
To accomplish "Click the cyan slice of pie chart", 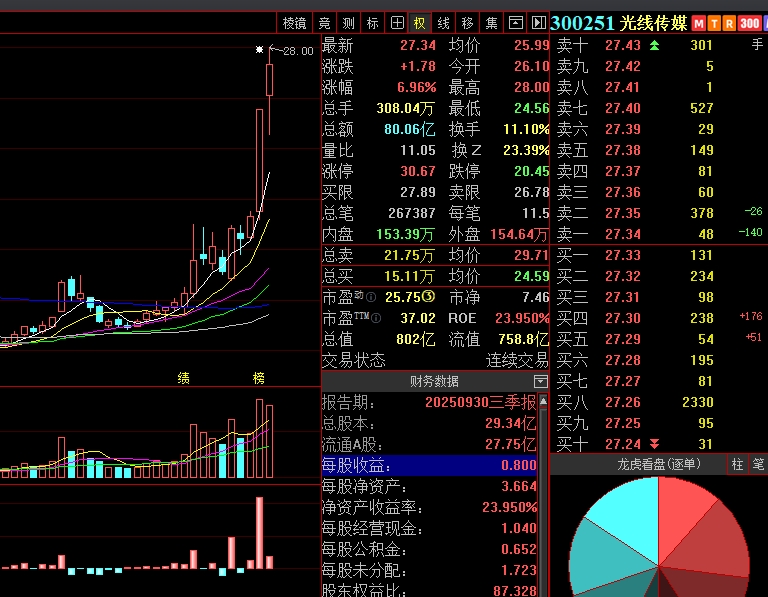I will tap(629, 517).
